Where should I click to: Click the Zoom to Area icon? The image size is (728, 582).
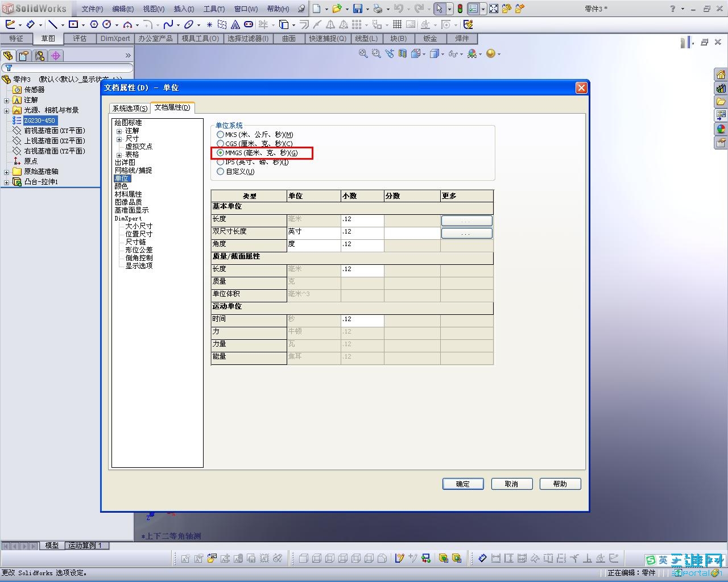click(376, 53)
